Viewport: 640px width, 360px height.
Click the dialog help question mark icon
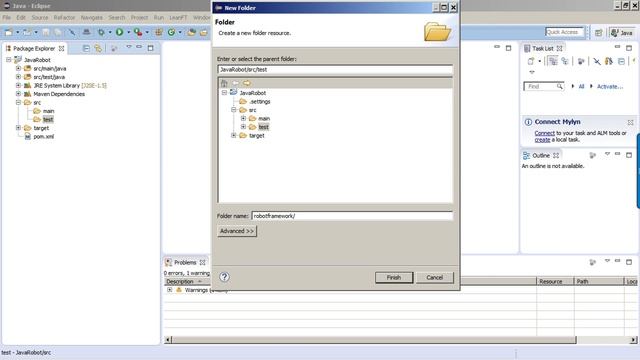[224, 277]
